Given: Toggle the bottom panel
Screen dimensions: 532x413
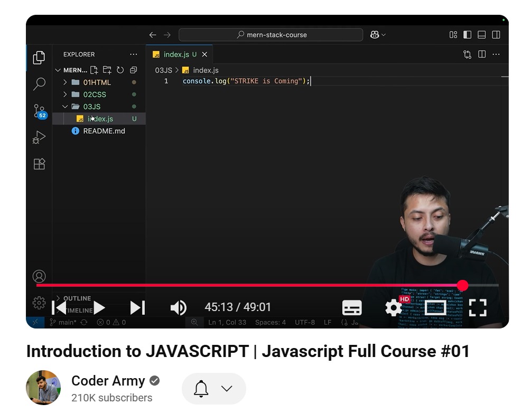Looking at the screenshot, I should click(x=481, y=35).
